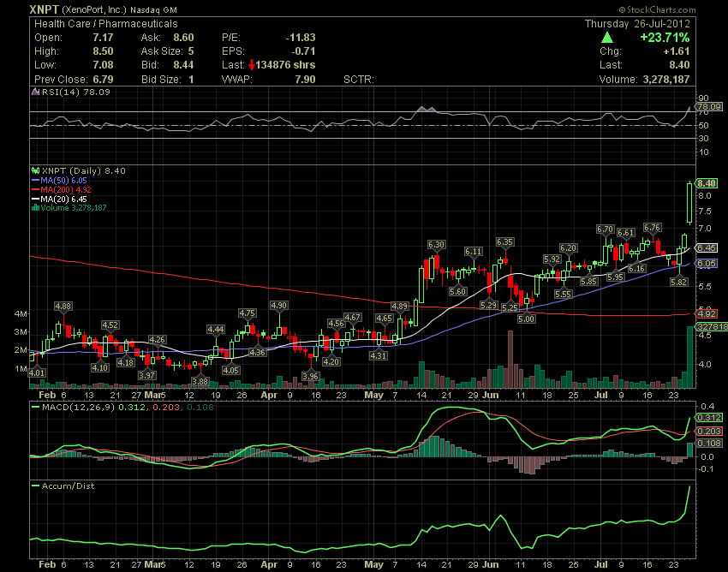Click the volume bars icon in the legend
The height and width of the screenshot is (572, 728).
35,207
